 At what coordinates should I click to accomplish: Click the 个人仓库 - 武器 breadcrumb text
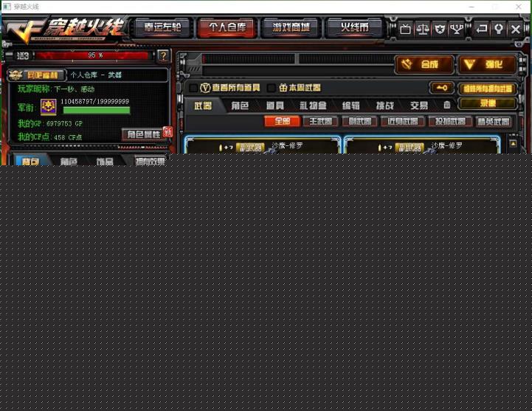(96, 75)
